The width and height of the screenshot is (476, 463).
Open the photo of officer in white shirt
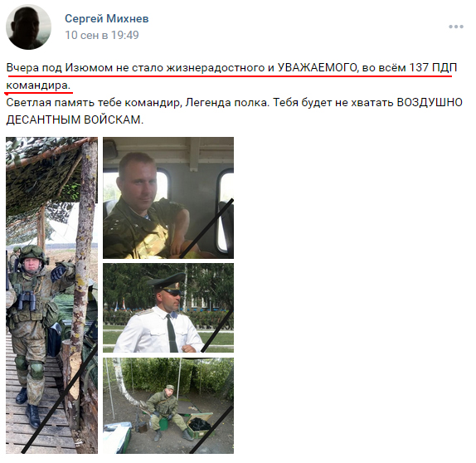click(x=168, y=308)
